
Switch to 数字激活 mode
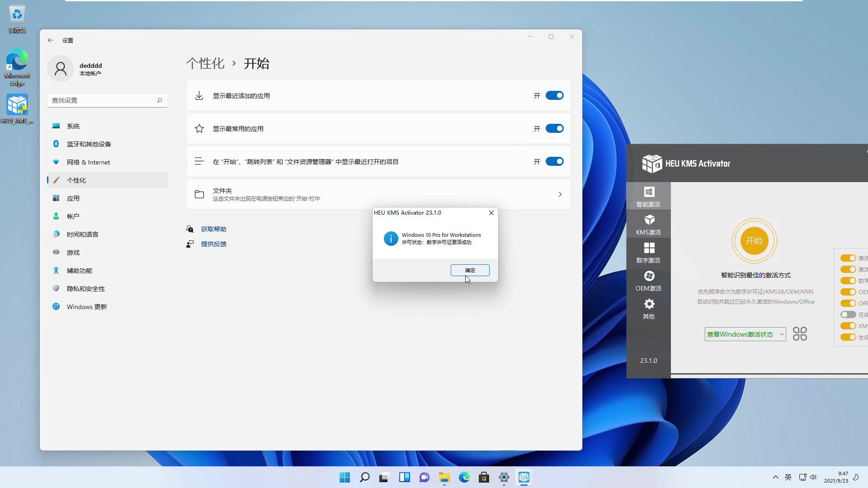point(648,253)
